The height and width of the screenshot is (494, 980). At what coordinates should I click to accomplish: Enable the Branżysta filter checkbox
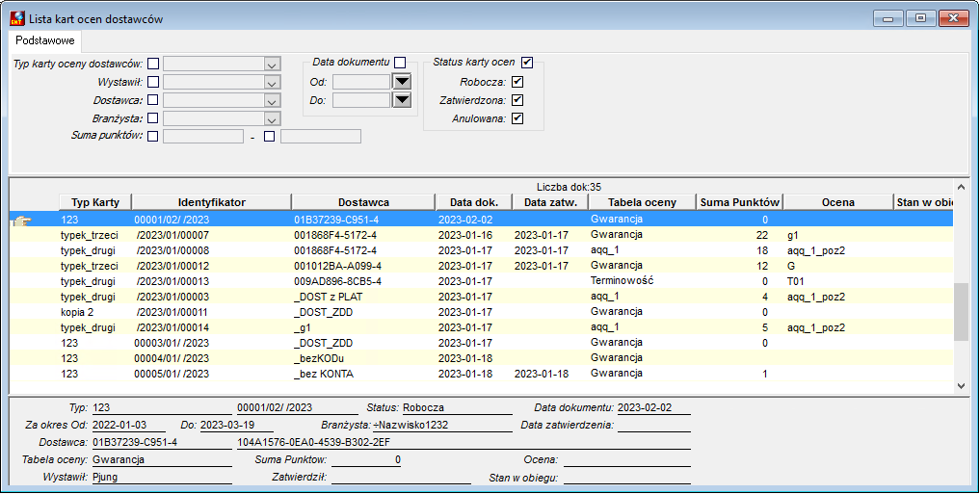pos(153,118)
